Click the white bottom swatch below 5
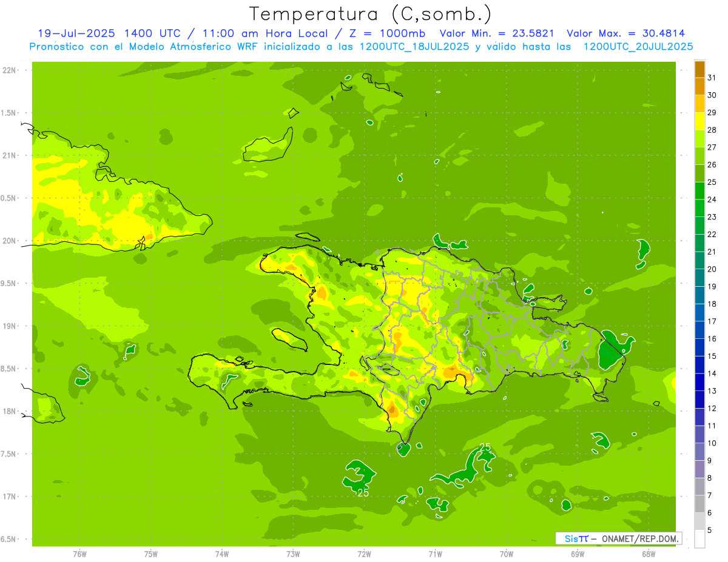728x562 pixels. (699, 539)
